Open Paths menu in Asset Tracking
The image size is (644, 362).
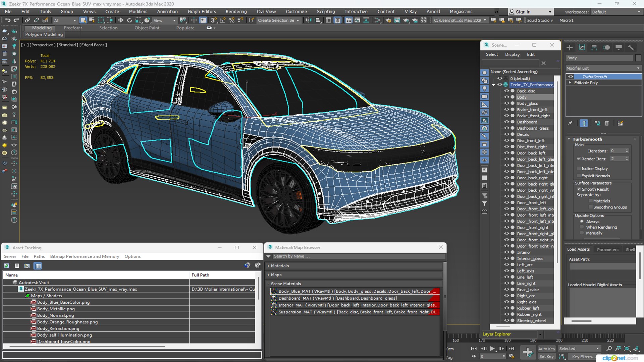[x=39, y=256]
